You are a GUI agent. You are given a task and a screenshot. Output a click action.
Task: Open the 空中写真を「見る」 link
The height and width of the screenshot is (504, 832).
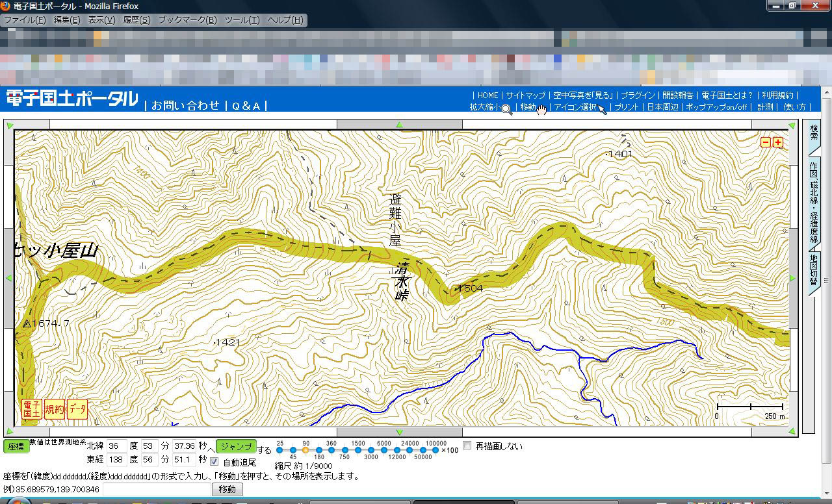pyautogui.click(x=584, y=95)
